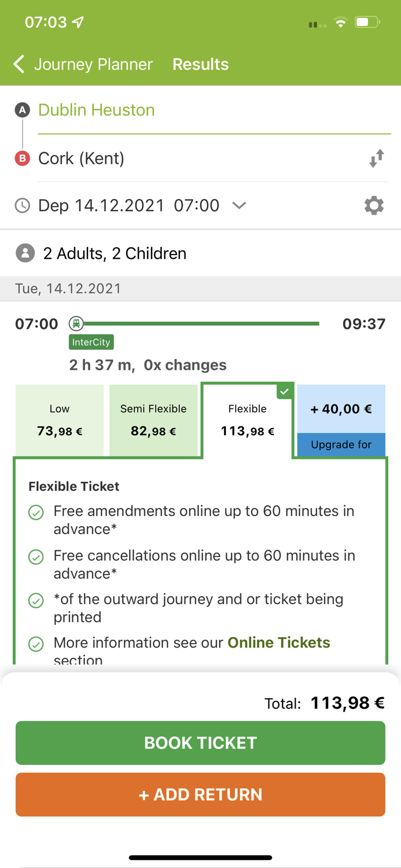Tap the InterCity train icon on timeline
Viewport: 401px width, 868px height.
77,324
